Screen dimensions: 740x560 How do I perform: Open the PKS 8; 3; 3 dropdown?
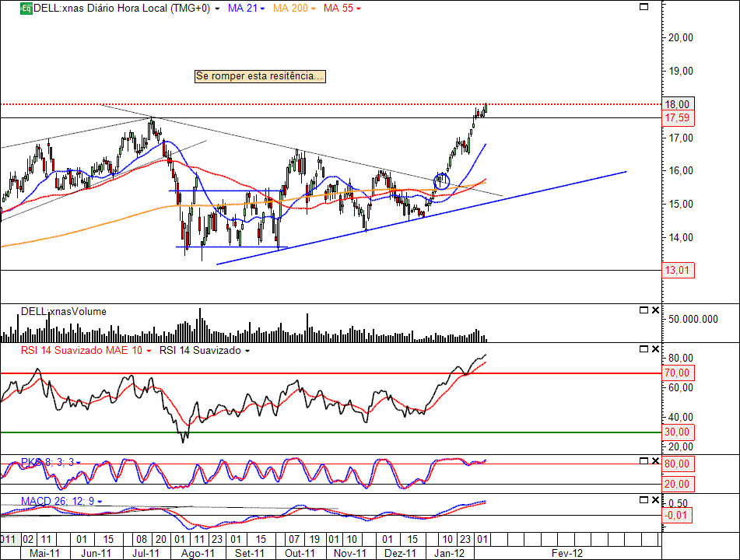tap(79, 463)
